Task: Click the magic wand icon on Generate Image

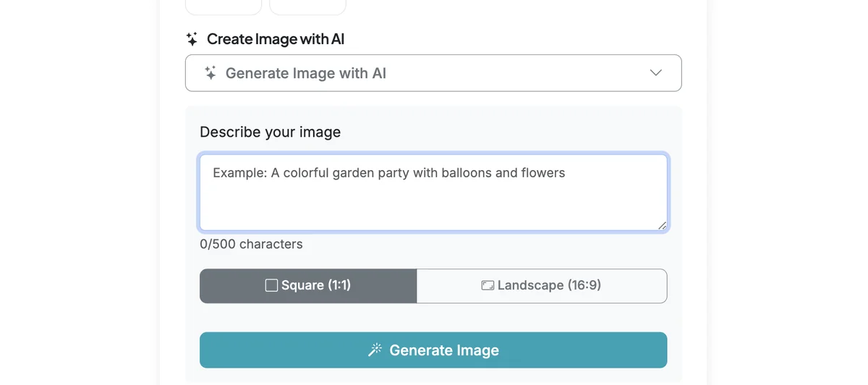Action: (x=375, y=350)
